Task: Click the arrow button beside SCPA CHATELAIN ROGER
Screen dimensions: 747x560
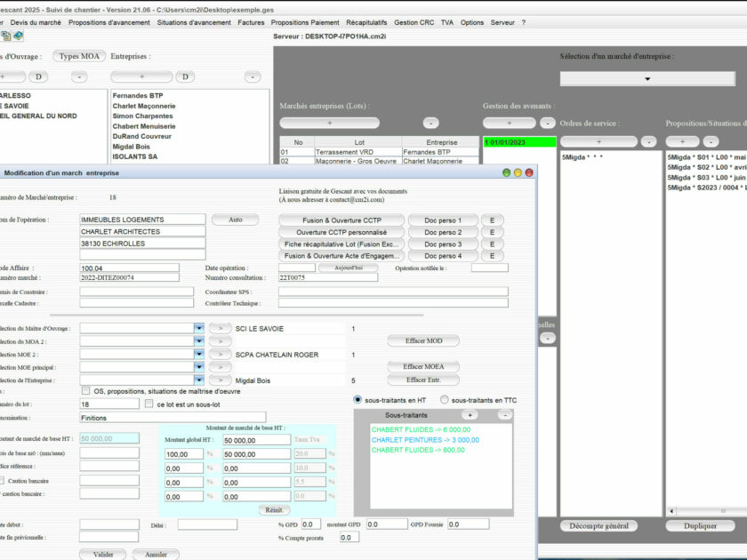Action: tap(221, 355)
